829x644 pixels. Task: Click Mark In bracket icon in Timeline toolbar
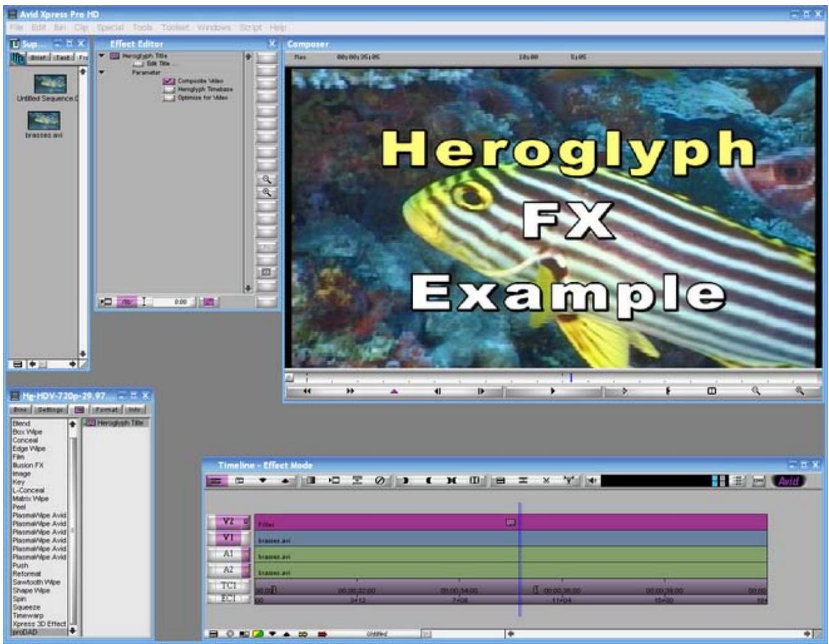pos(405,480)
